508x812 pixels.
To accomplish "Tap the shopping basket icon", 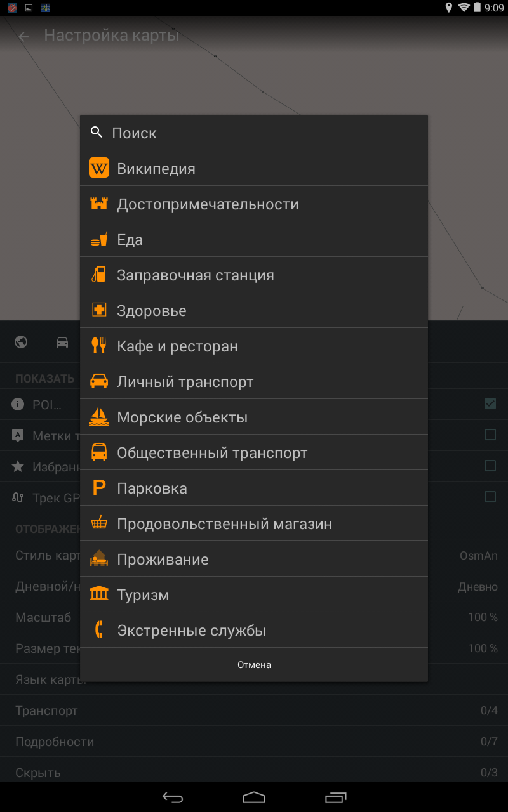I will pyautogui.click(x=99, y=523).
